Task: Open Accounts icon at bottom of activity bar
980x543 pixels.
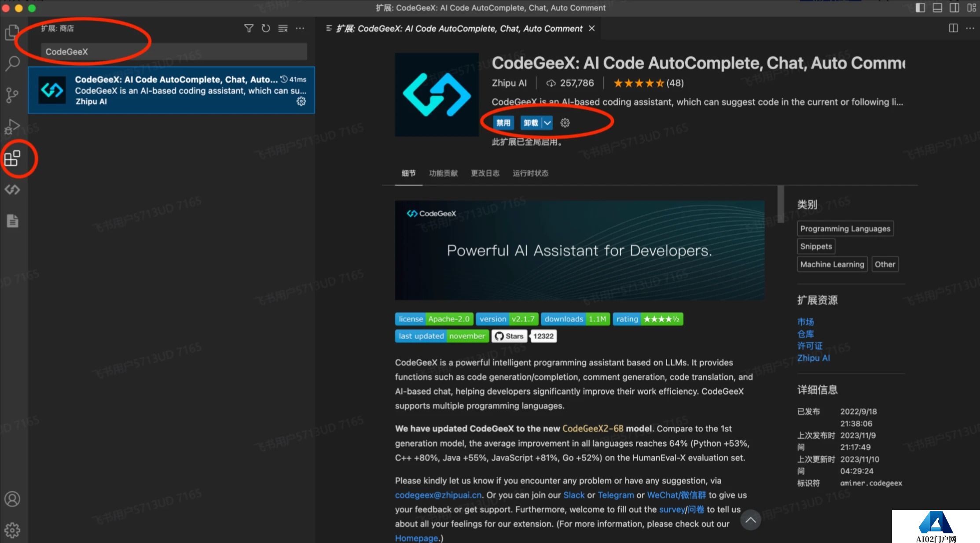Action: (12, 499)
